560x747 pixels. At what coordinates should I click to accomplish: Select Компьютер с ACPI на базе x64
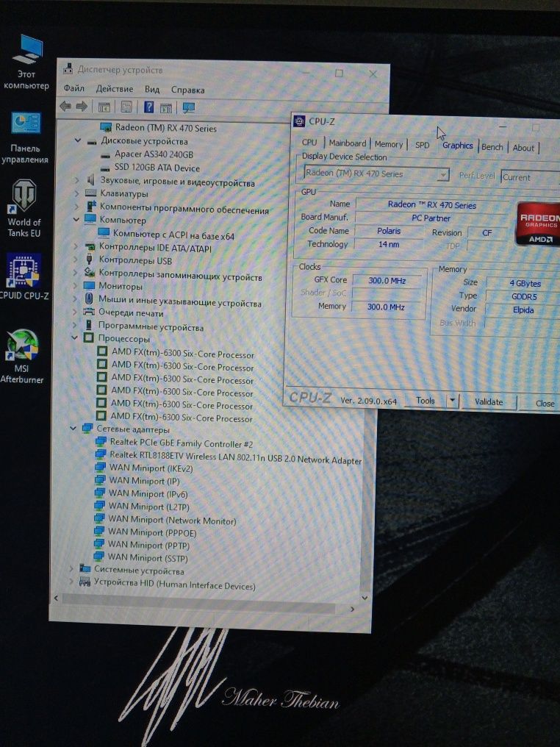pyautogui.click(x=166, y=235)
